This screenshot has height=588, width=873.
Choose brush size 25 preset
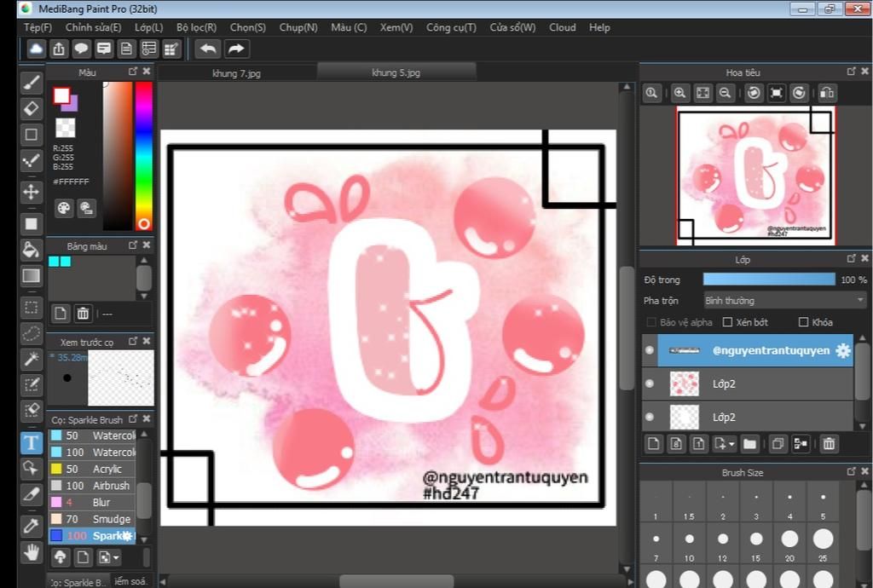(823, 544)
